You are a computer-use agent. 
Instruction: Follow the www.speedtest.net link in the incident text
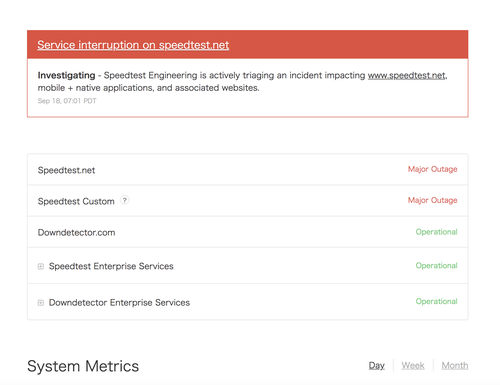tap(407, 75)
